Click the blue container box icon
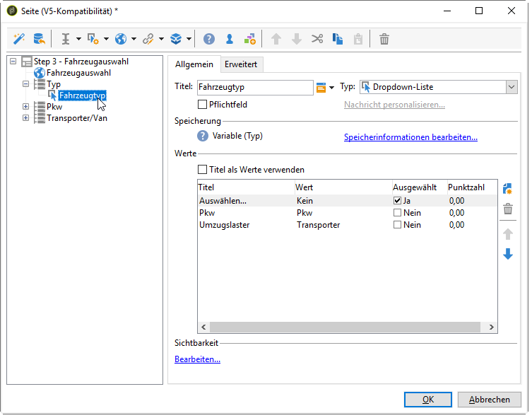The width and height of the screenshot is (532, 418). (176, 39)
